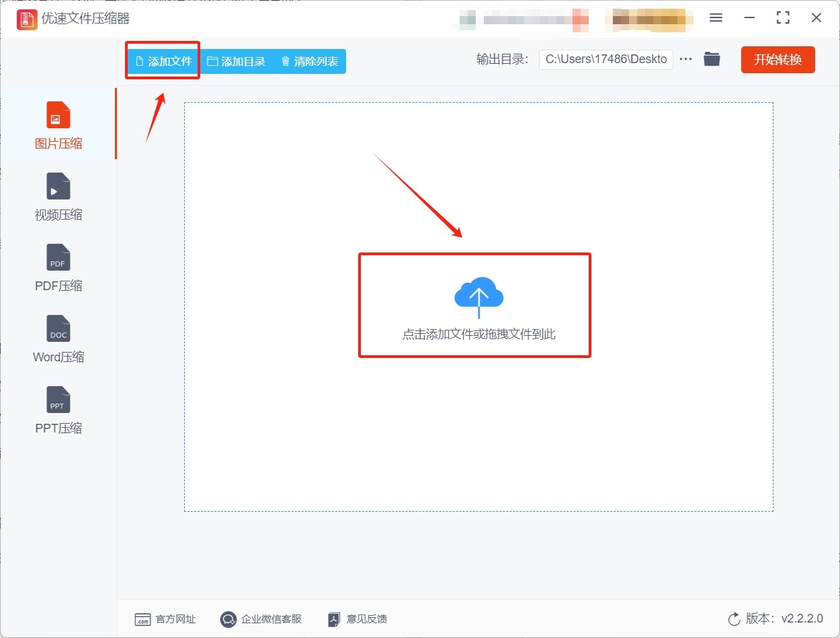The height and width of the screenshot is (638, 840).
Task: Click the 添加目录 button
Action: coord(236,61)
